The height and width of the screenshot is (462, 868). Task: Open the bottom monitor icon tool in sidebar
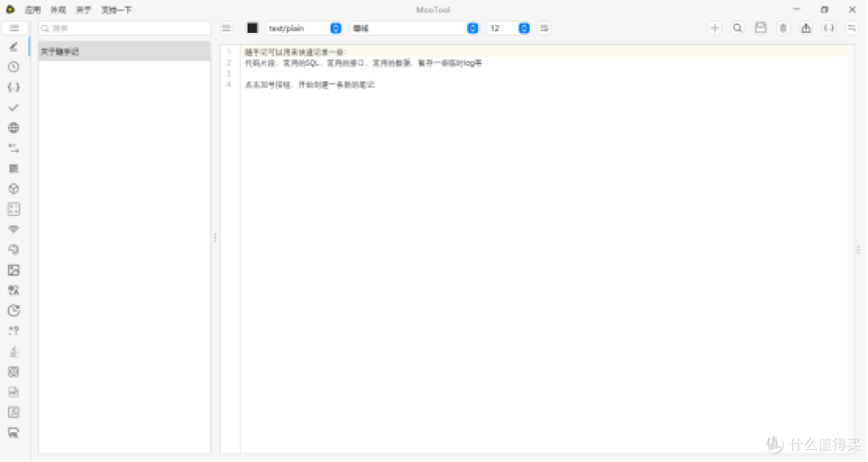pyautogui.click(x=14, y=433)
